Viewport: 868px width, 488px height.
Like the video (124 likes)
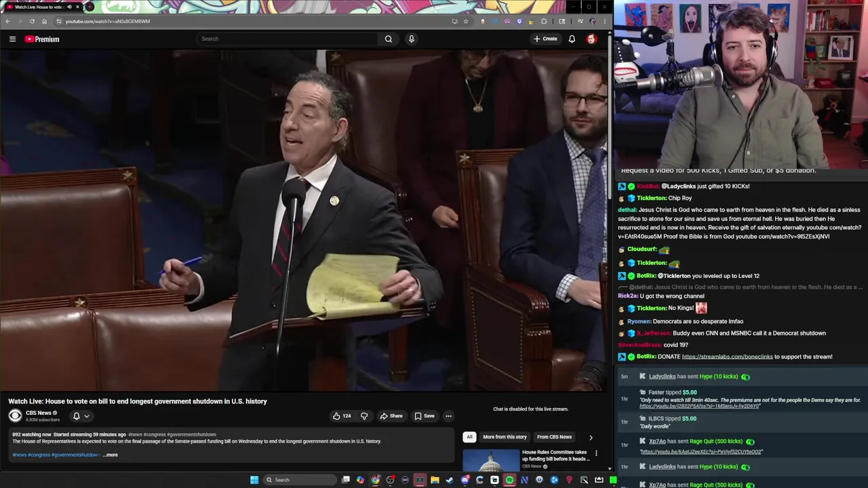342,415
